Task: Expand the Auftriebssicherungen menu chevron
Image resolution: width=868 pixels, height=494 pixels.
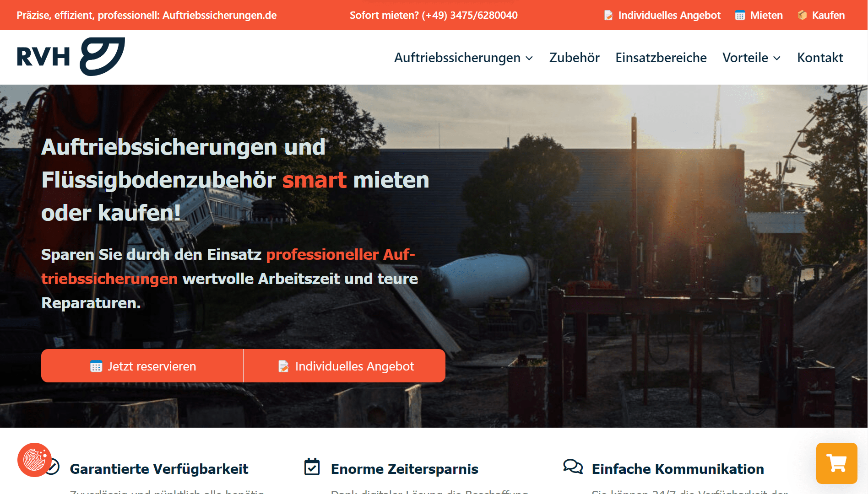Action: pos(529,58)
